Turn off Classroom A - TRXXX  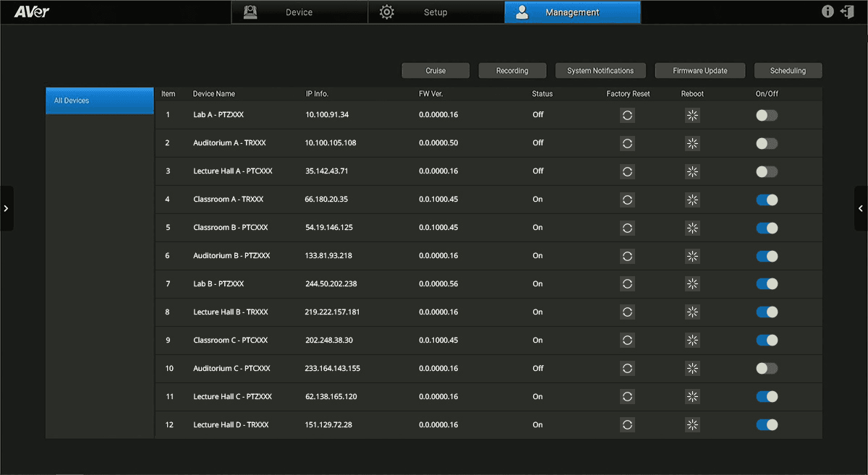pyautogui.click(x=767, y=200)
